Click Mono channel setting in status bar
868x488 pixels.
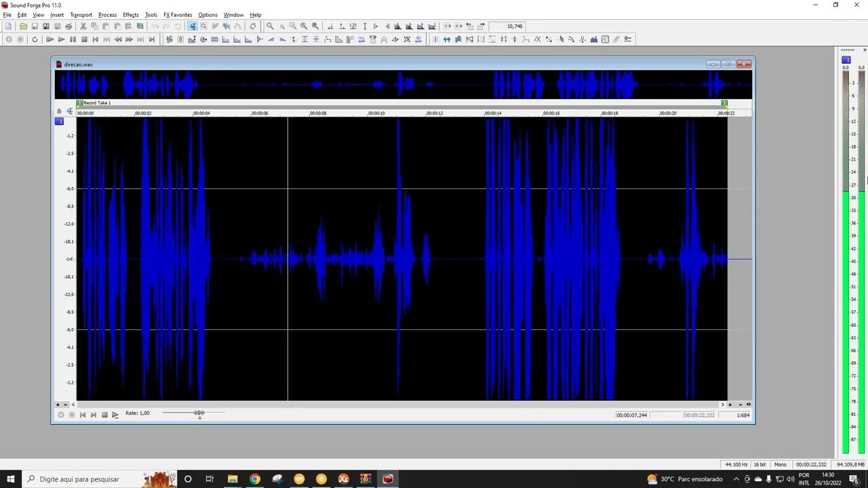(781, 465)
